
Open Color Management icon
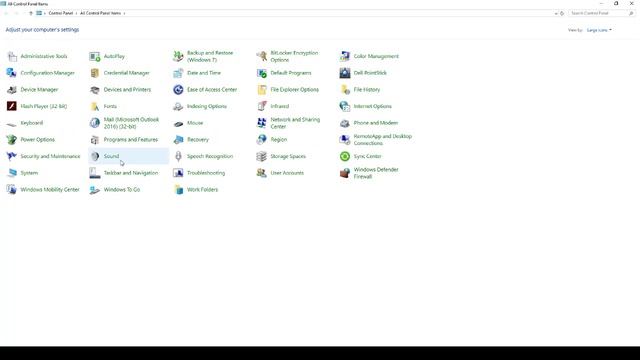[x=345, y=56]
